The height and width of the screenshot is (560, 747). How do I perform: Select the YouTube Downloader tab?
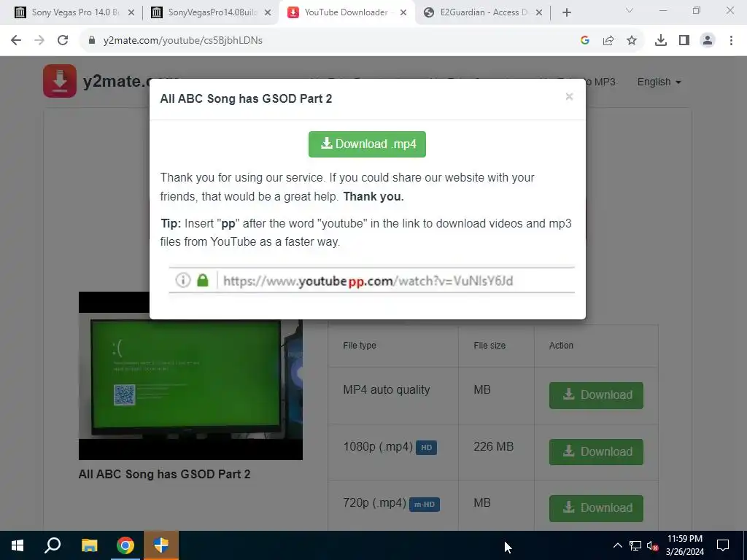click(x=346, y=12)
